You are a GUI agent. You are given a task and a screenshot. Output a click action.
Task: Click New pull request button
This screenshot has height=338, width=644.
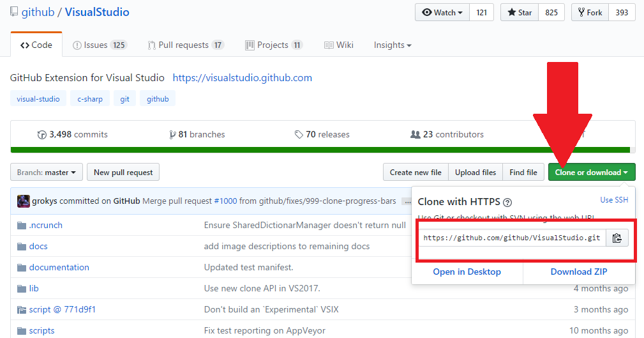pos(123,173)
